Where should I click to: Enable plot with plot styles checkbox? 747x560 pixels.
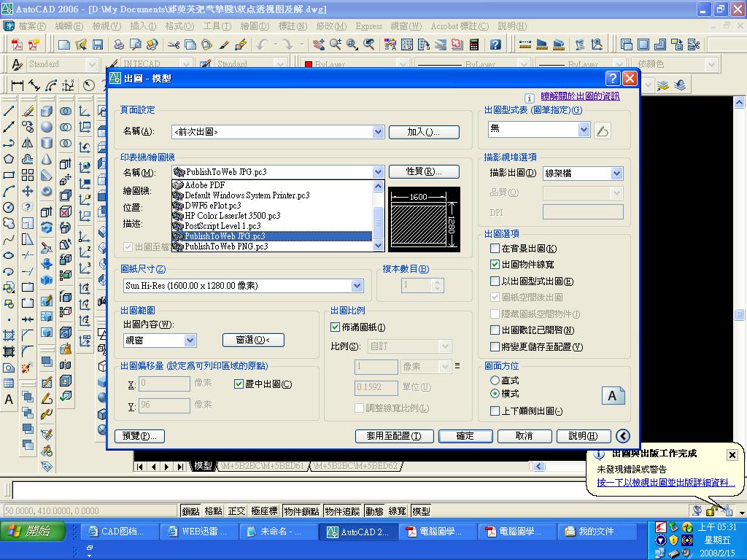495,281
